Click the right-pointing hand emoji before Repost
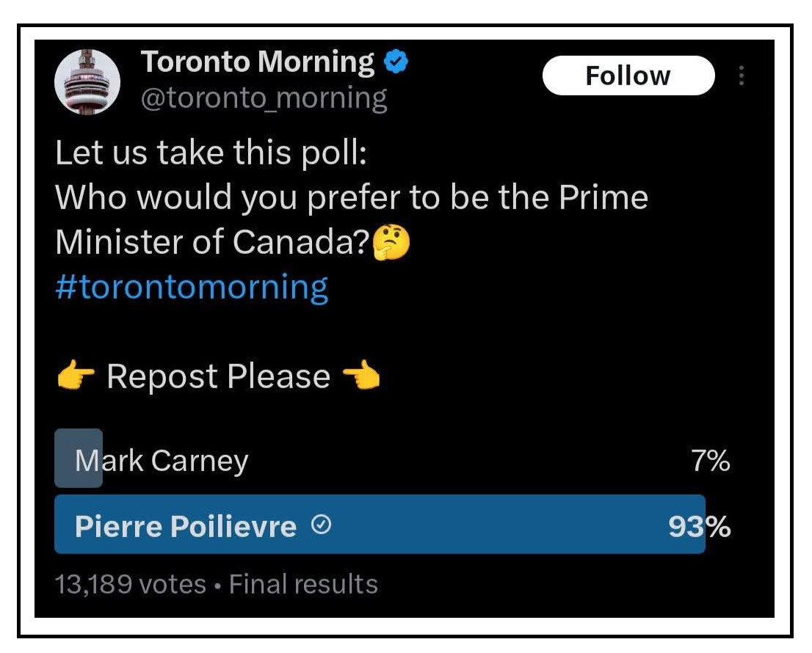The width and height of the screenshot is (812, 653). click(x=76, y=378)
